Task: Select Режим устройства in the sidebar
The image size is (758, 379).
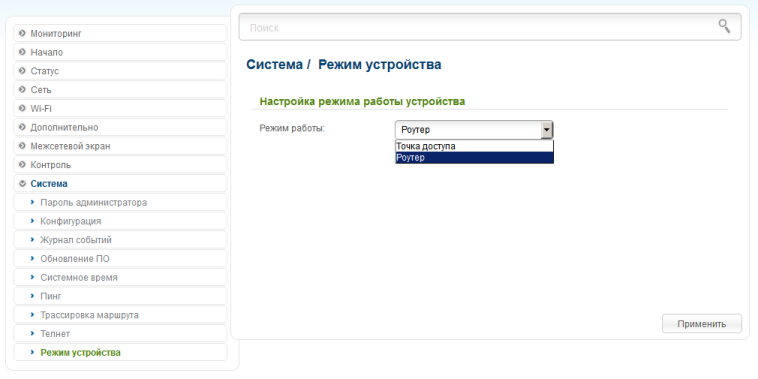Action: pos(120,352)
